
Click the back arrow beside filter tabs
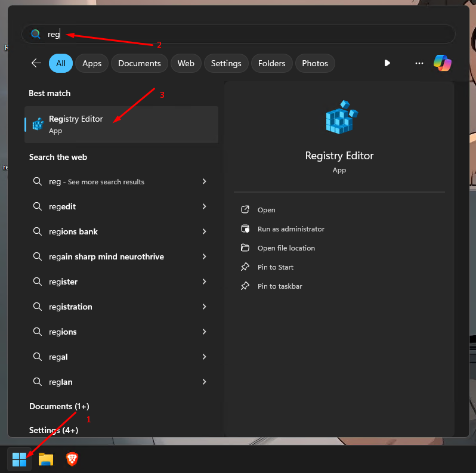pos(36,63)
